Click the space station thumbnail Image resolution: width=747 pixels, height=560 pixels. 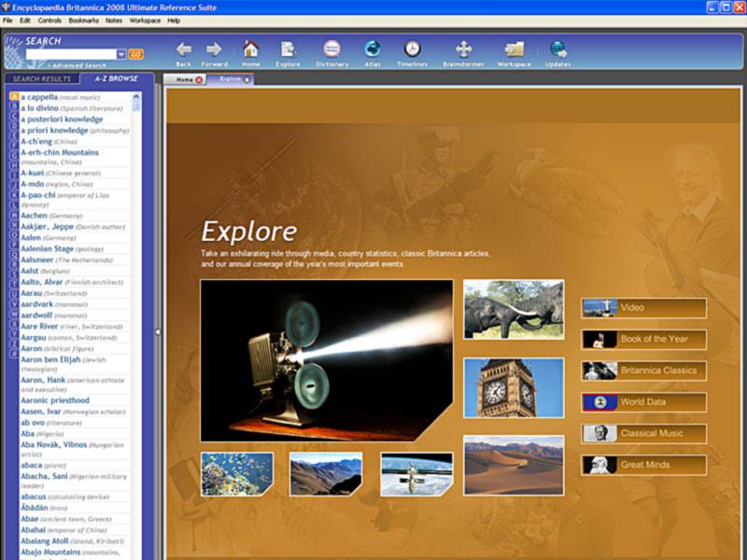click(416, 474)
